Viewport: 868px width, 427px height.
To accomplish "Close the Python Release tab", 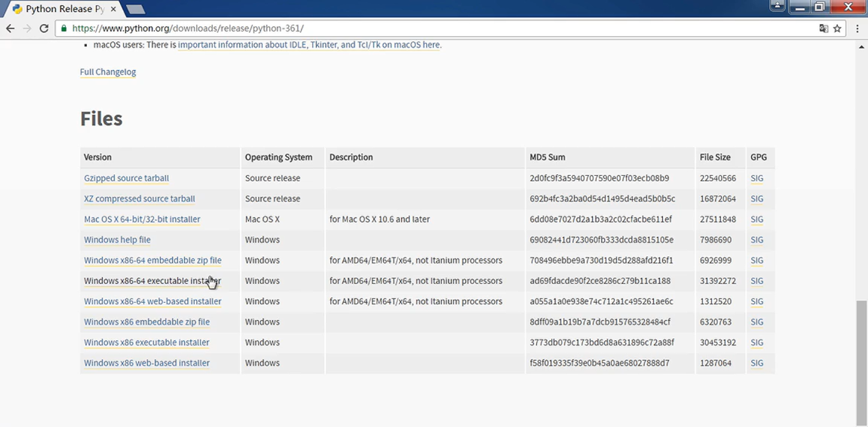I will 113,9.
